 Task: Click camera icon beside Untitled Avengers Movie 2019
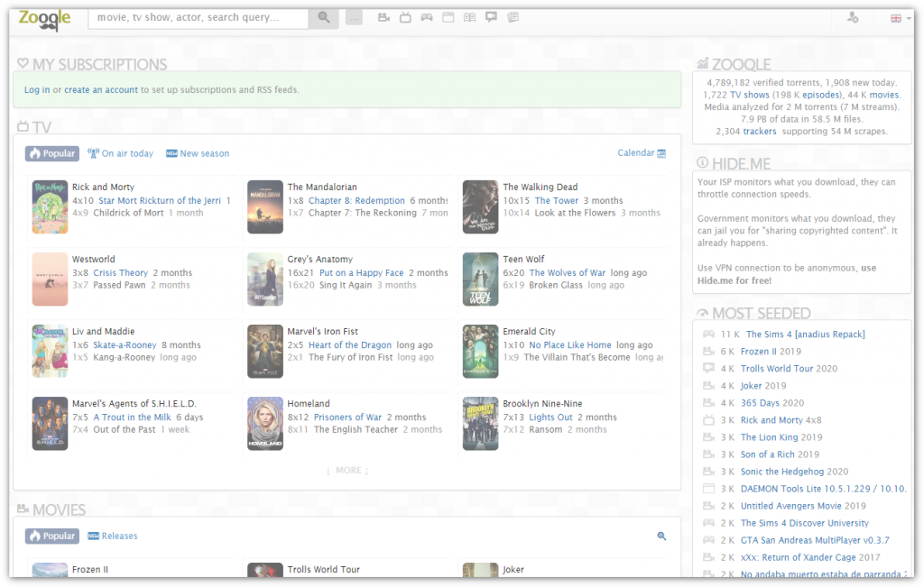pos(709,507)
